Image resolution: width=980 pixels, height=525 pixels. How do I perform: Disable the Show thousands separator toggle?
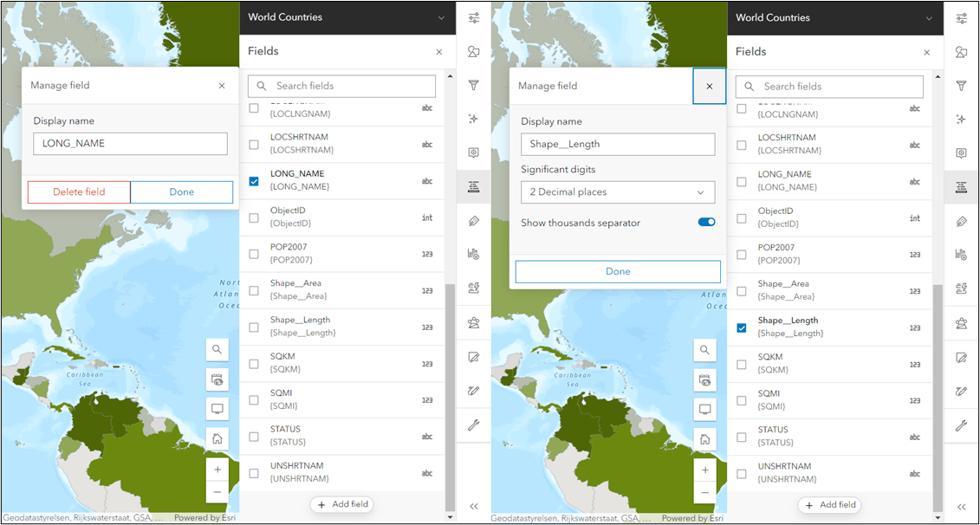[x=706, y=222]
